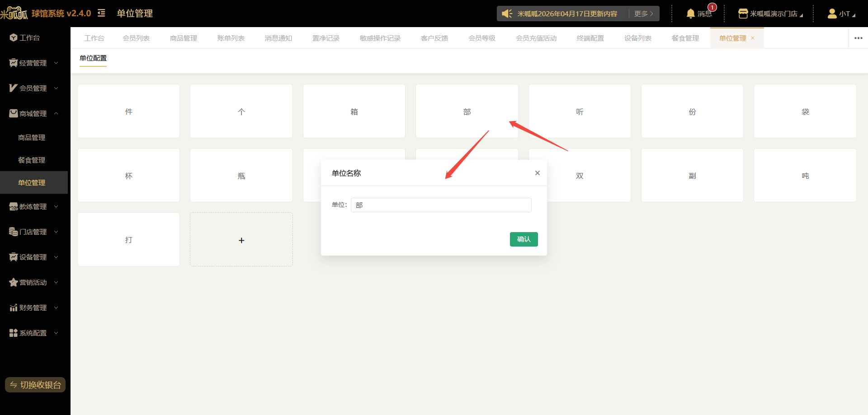Image resolution: width=868 pixels, height=415 pixels.
Task: Open the notifications bell icon
Action: (x=690, y=14)
